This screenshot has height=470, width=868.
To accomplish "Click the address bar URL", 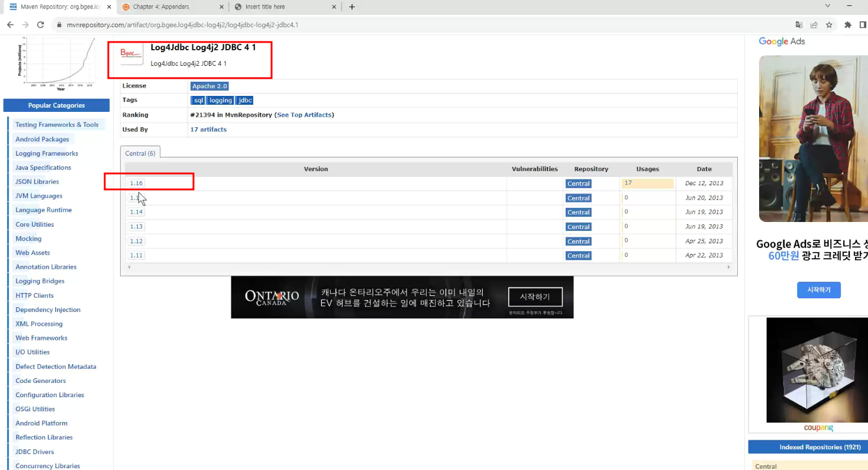I will coord(182,25).
